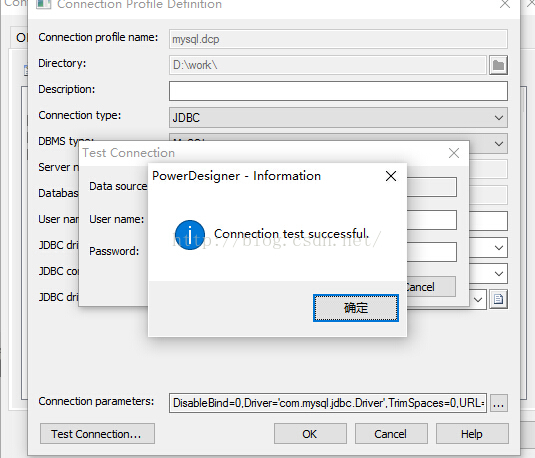Click the Test Connection... button
This screenshot has height=458, width=535.
click(97, 434)
